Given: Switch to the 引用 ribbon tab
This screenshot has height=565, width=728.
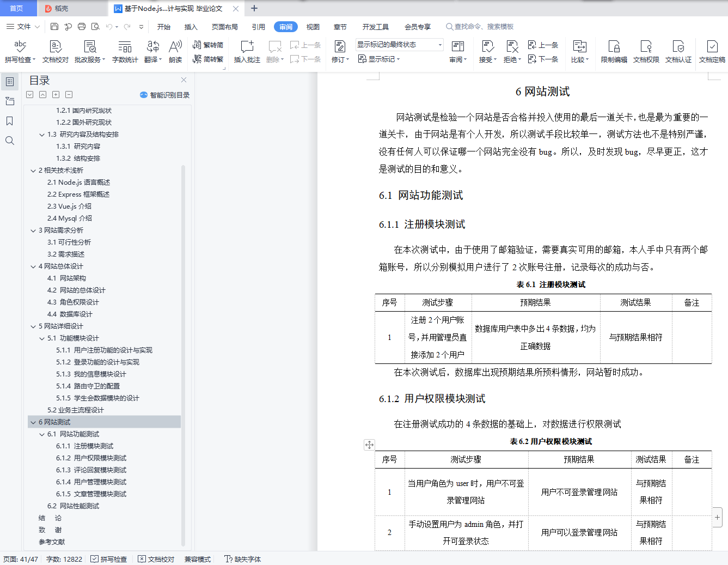Looking at the screenshot, I should pyautogui.click(x=259, y=27).
